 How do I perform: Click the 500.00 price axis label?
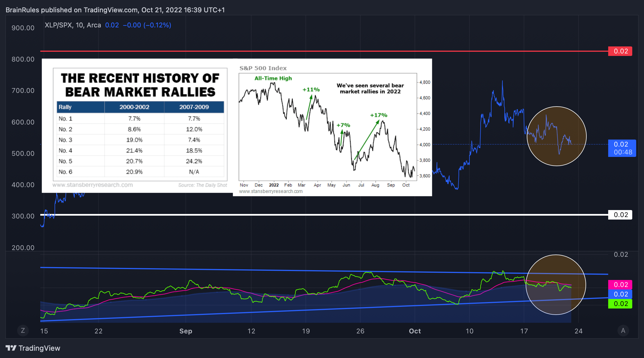click(23, 154)
